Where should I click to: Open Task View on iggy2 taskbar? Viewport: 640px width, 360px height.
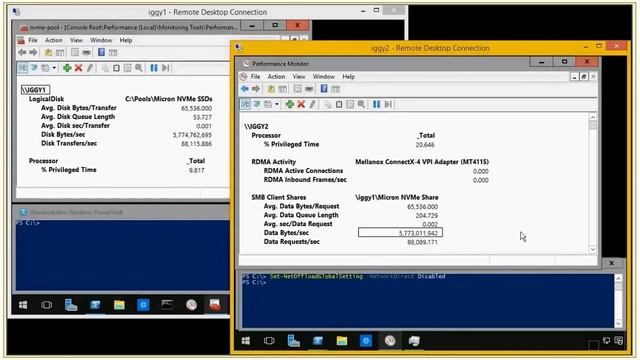pos(269,341)
